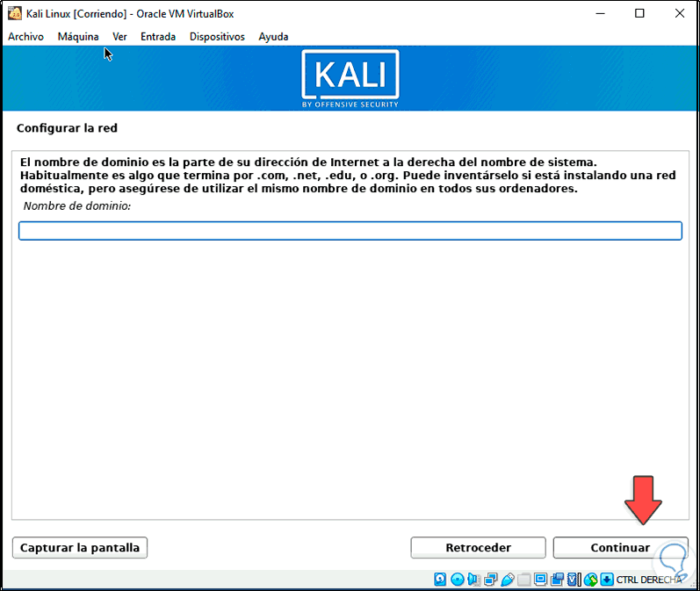Viewport: 700px width, 591px height.
Task: Click the shared folders icon
Action: [524, 580]
